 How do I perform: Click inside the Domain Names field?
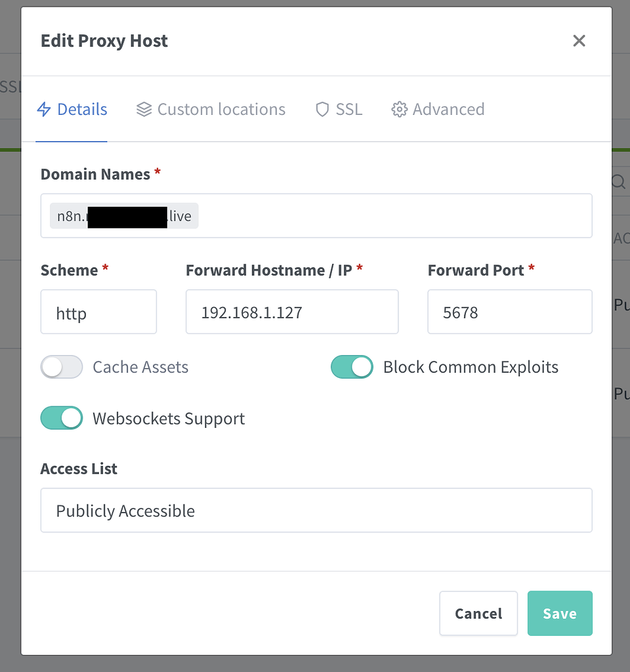click(x=394, y=216)
